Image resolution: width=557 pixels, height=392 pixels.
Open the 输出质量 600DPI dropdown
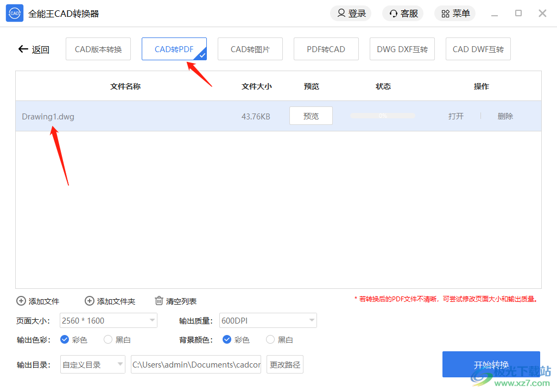pos(268,320)
